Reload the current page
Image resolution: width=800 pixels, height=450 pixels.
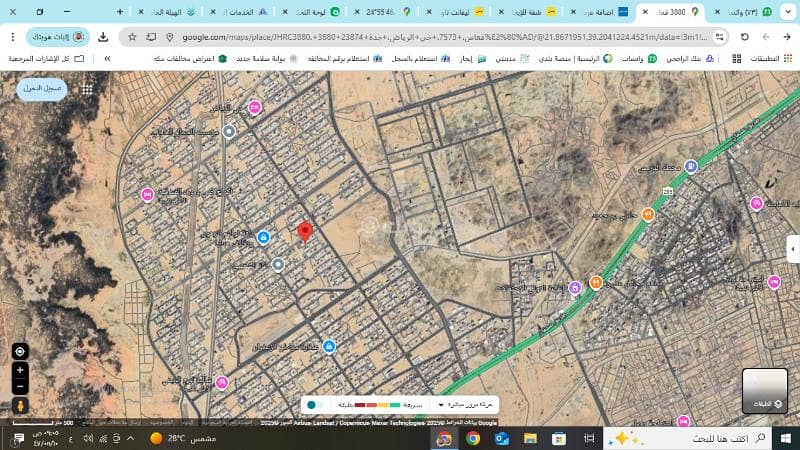pyautogui.click(x=744, y=37)
